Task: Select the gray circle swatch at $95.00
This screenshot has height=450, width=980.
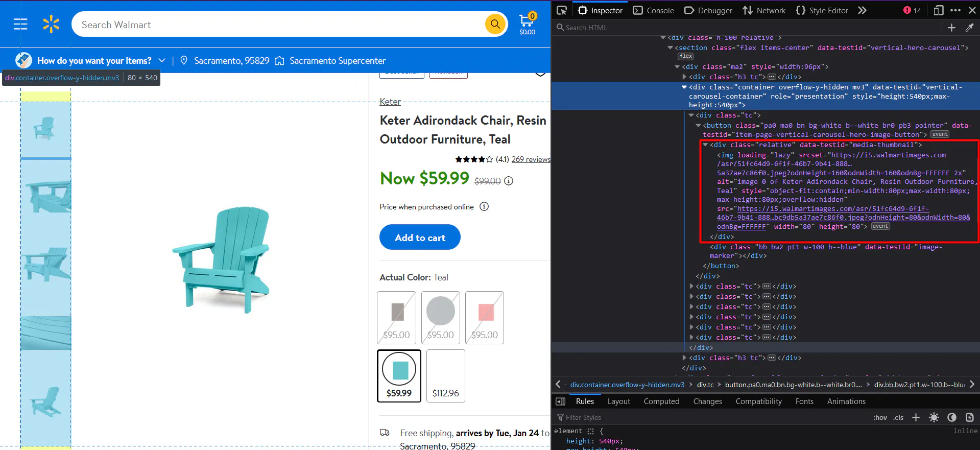Action: [x=440, y=318]
